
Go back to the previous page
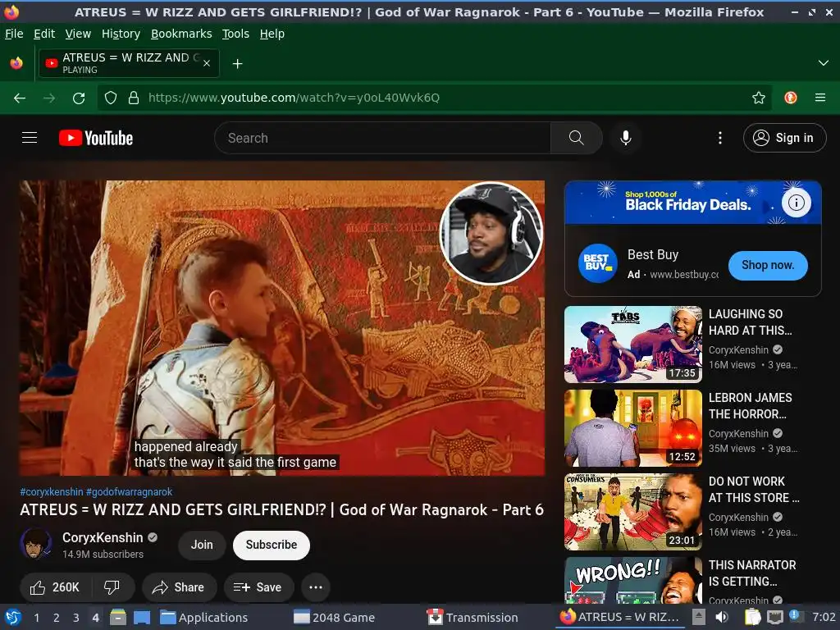coord(20,98)
